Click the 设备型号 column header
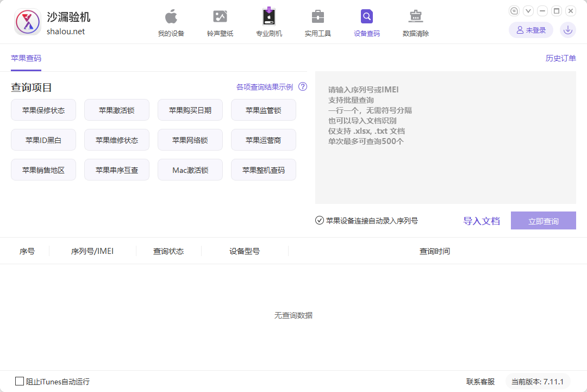Image resolution: width=587 pixels, height=392 pixels. coord(245,251)
